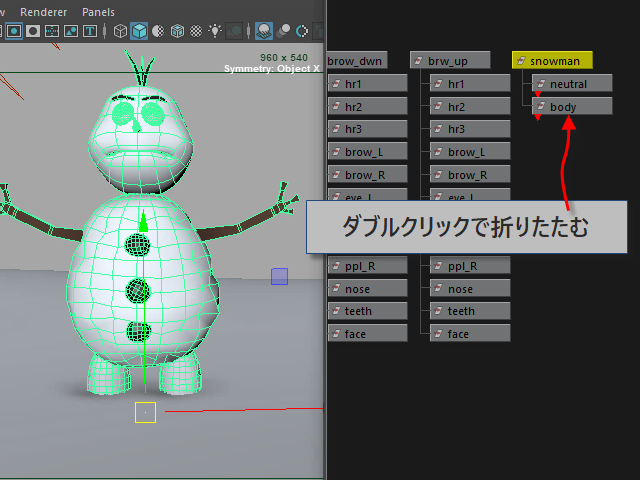Click the Smooth Shade All cube icon

139,30
